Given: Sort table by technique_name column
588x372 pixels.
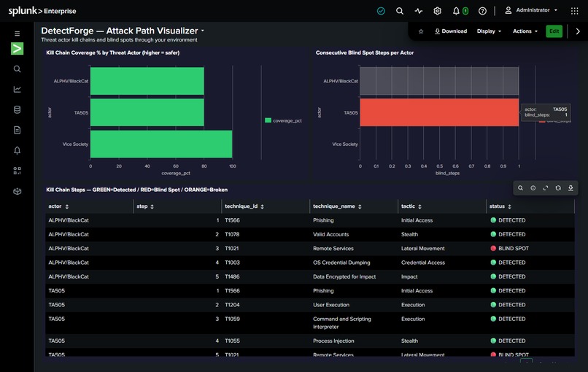Looking at the screenshot, I should [360, 206].
